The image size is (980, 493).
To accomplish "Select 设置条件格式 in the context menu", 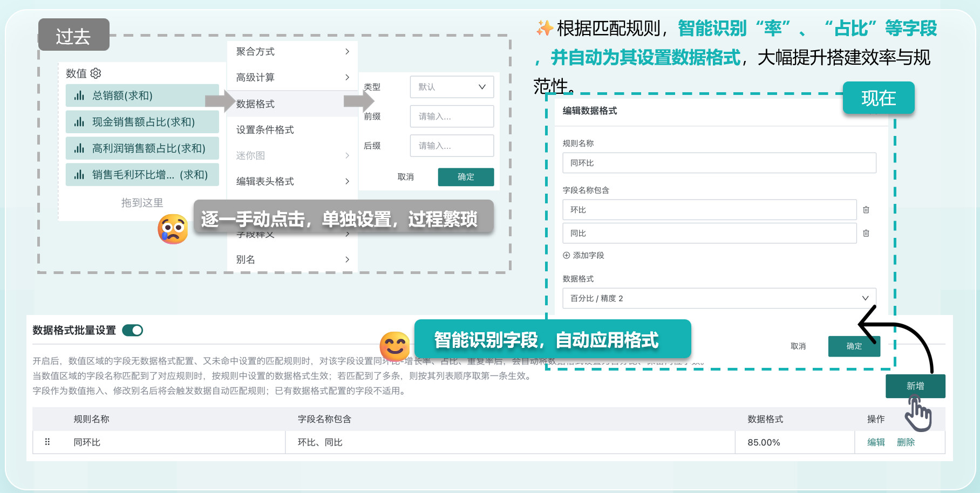I will pyautogui.click(x=266, y=130).
